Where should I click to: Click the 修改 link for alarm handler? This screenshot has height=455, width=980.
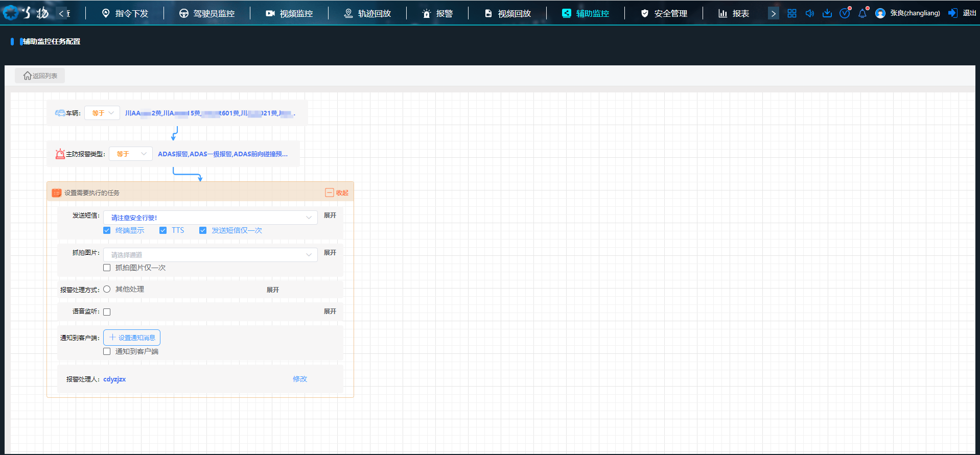tap(300, 379)
